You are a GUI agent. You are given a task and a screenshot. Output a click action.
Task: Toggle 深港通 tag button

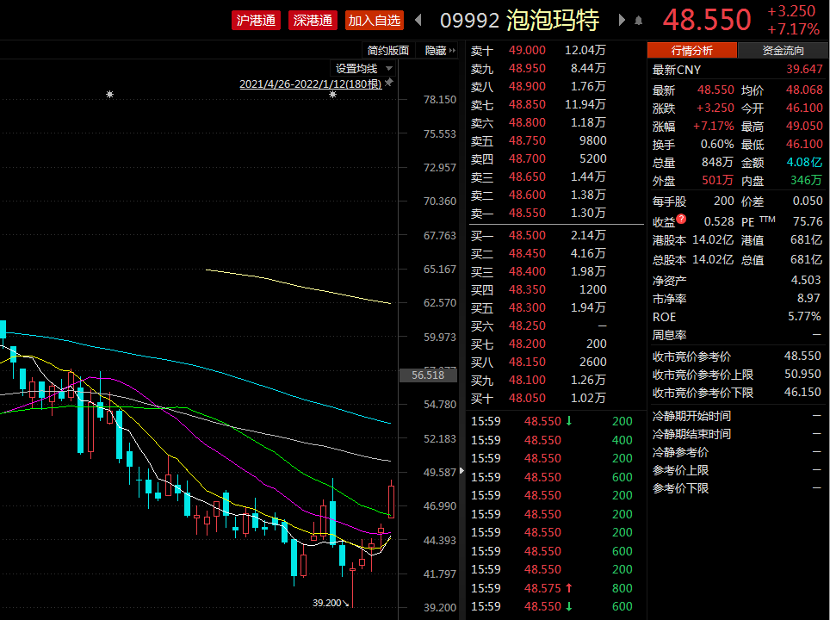point(313,20)
